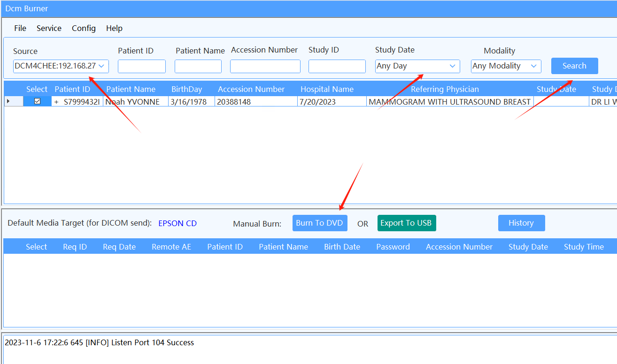Image resolution: width=617 pixels, height=364 pixels.
Task: Click the row selector arrow indicator
Action: [x=8, y=101]
